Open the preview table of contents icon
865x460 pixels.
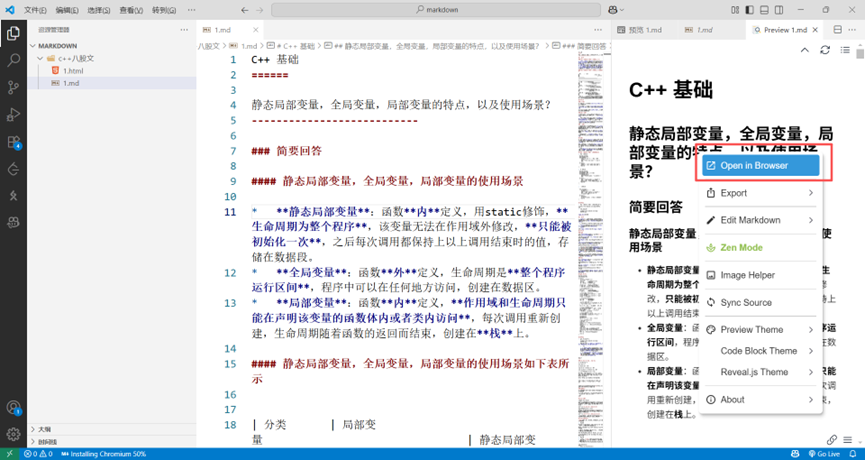(845, 50)
